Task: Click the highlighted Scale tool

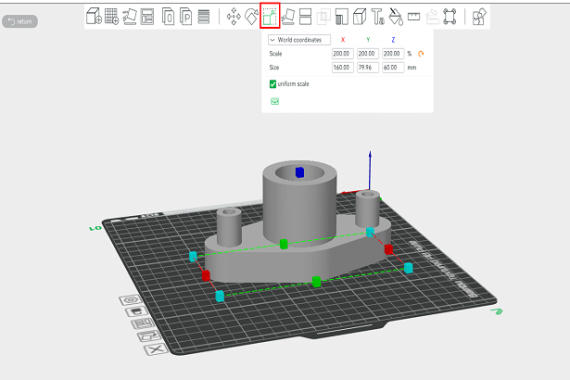Action: pyautogui.click(x=270, y=16)
